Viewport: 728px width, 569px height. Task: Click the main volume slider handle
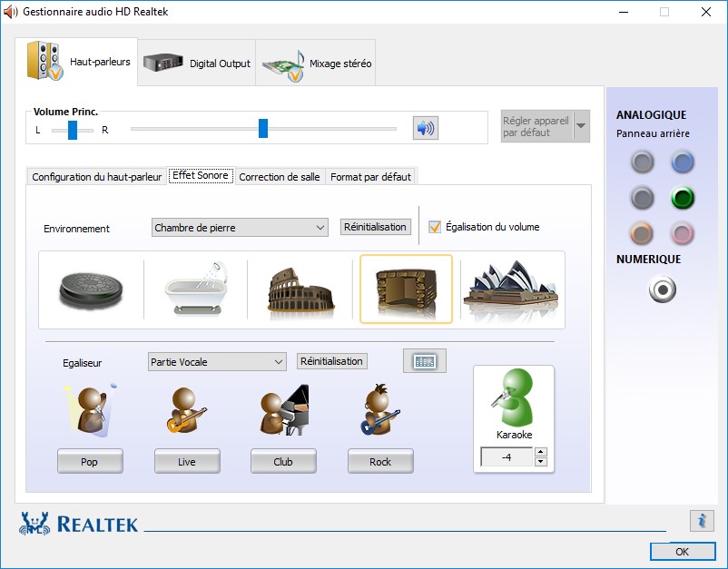pos(263,128)
